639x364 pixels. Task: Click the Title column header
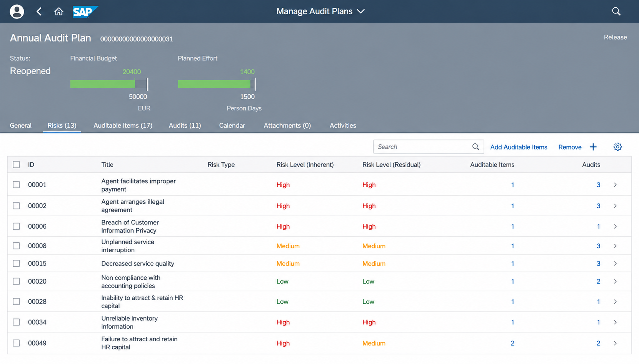[x=107, y=165]
